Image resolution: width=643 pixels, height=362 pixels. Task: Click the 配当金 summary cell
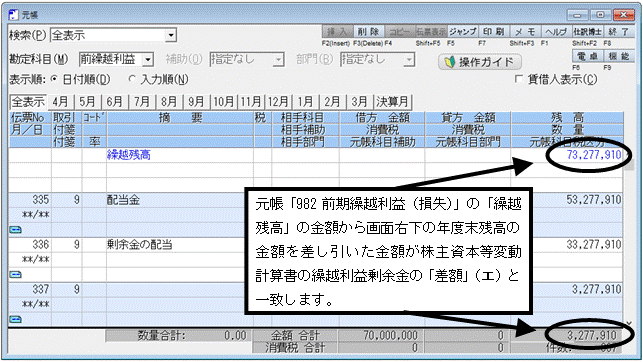123,200
